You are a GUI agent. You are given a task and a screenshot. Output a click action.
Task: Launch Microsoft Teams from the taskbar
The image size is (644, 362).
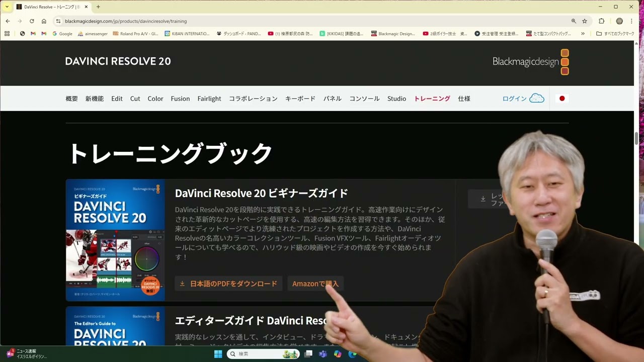[324, 354]
